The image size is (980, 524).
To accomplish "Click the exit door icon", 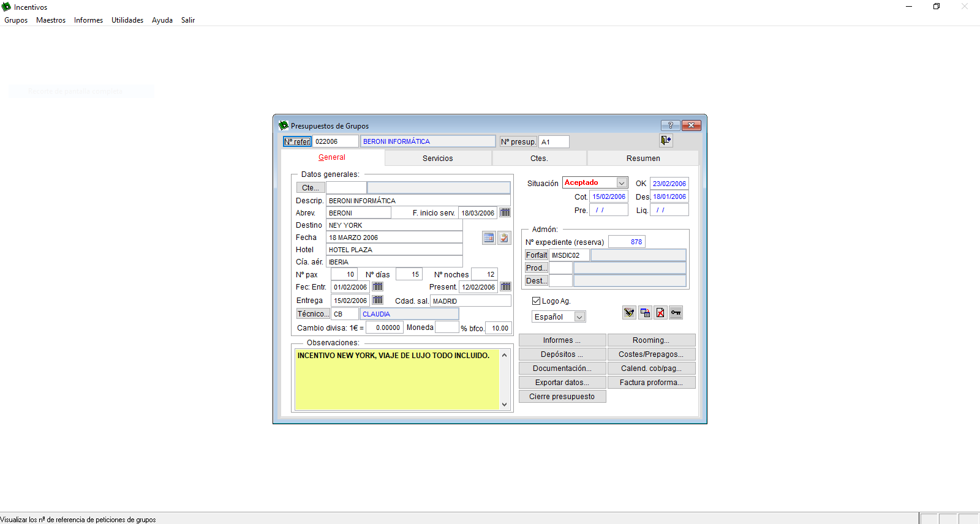I will (666, 140).
